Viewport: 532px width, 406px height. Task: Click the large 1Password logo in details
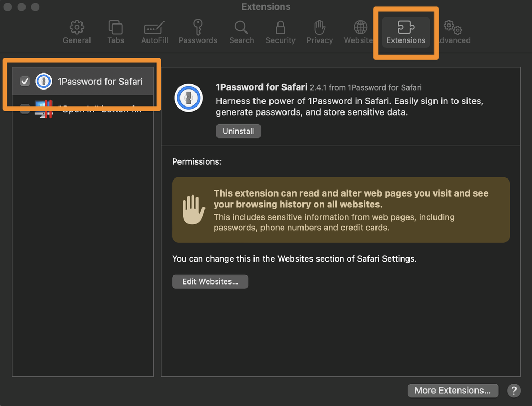tap(189, 98)
